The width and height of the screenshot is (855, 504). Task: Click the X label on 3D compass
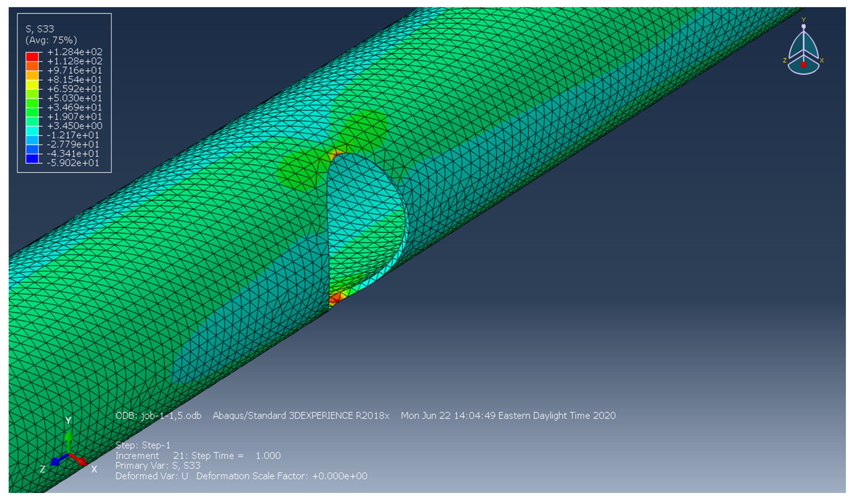[x=822, y=61]
